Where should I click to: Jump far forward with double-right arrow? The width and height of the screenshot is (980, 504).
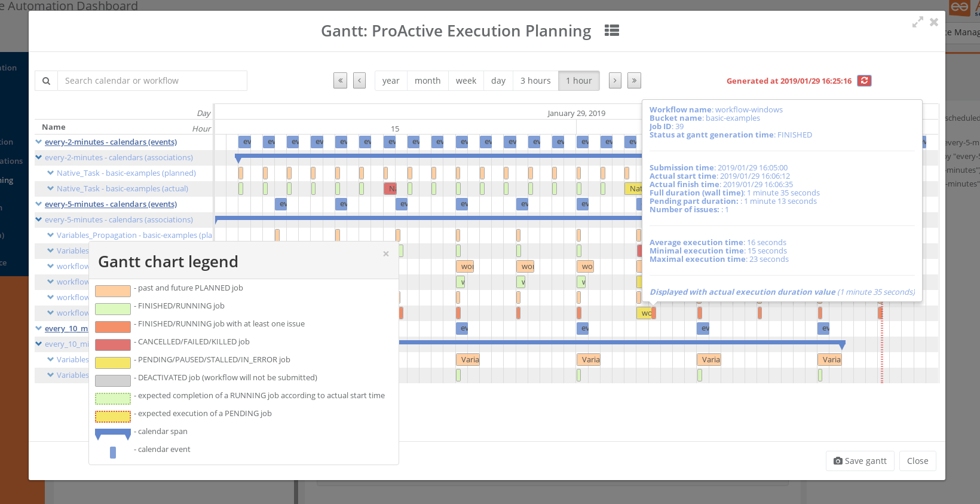tap(634, 81)
